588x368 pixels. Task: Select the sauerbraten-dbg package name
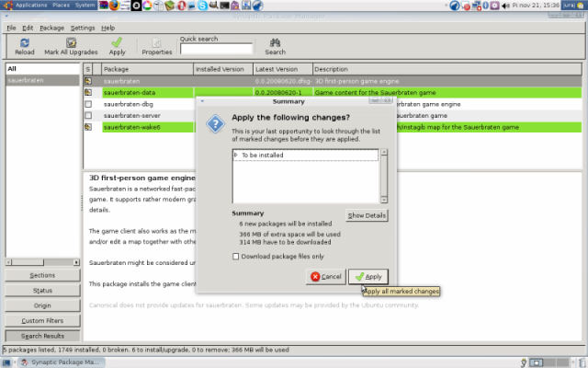[x=129, y=104]
